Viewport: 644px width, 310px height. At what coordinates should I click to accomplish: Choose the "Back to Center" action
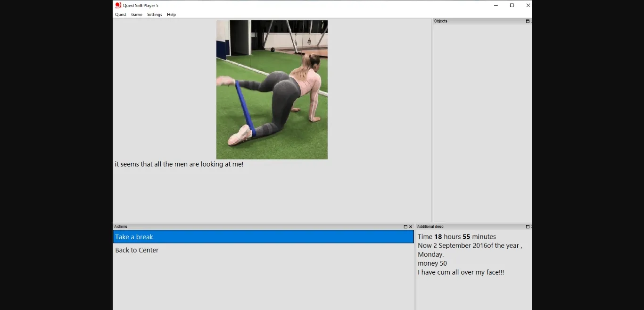pos(137,250)
